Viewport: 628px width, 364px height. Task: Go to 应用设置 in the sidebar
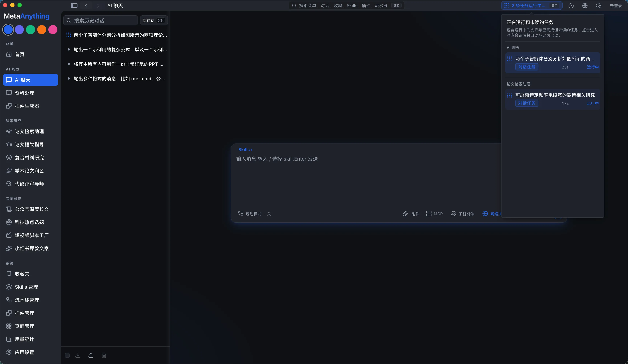(x=30, y=352)
